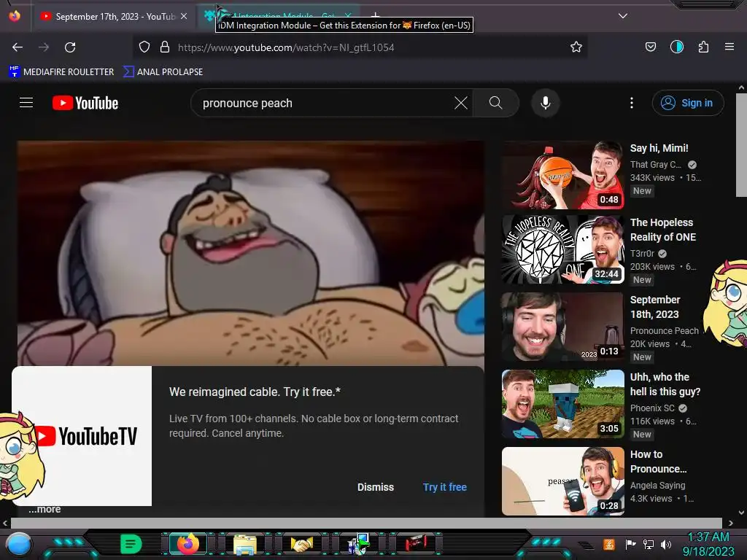This screenshot has width=747, height=560.
Task: Open the 'Say hi, Mimi!' video title
Action: (x=659, y=148)
